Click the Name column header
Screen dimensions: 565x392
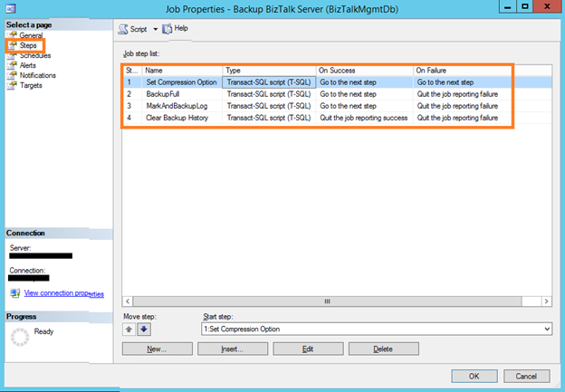pos(182,71)
